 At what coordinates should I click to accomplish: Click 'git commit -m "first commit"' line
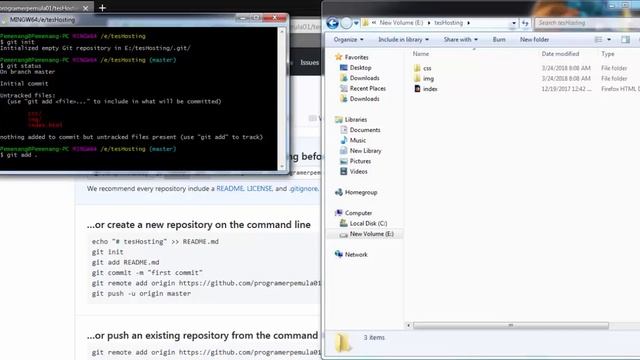[147, 273]
